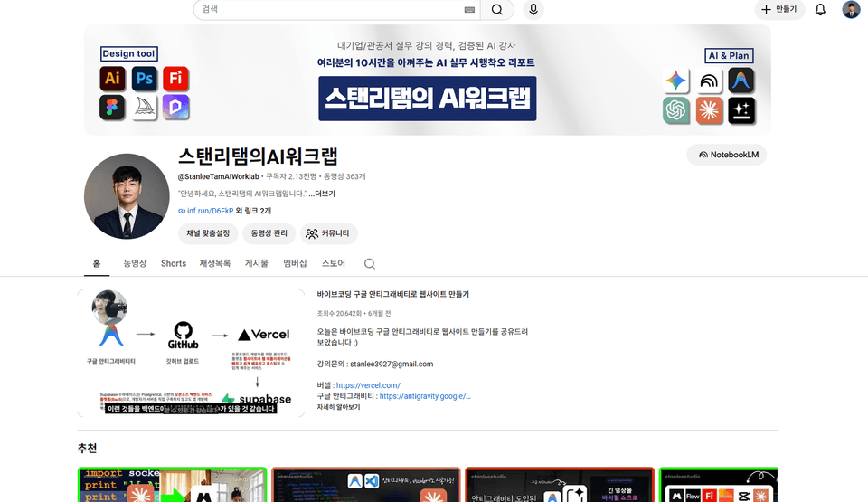Click the search magnifier button
Image resolution: width=868 pixels, height=502 pixels.
pos(497,9)
